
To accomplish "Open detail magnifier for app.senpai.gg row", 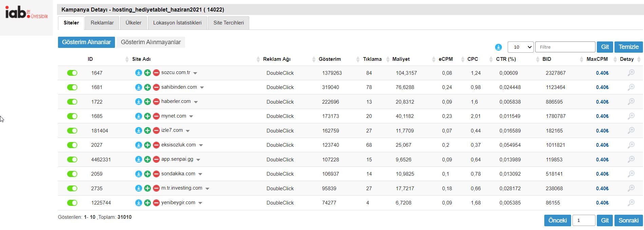I will tap(631, 159).
